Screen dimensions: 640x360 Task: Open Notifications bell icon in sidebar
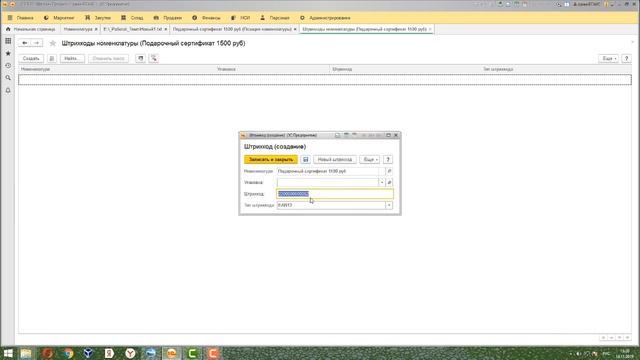(x=8, y=90)
